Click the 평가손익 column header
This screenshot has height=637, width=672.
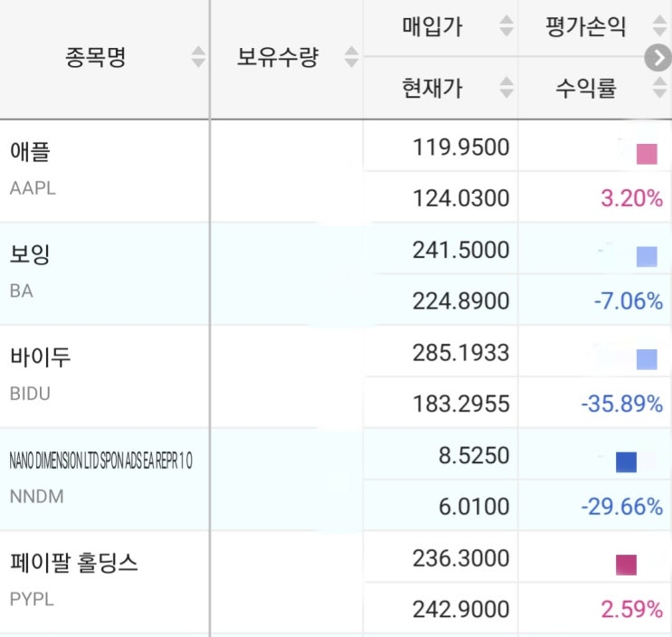point(585,26)
